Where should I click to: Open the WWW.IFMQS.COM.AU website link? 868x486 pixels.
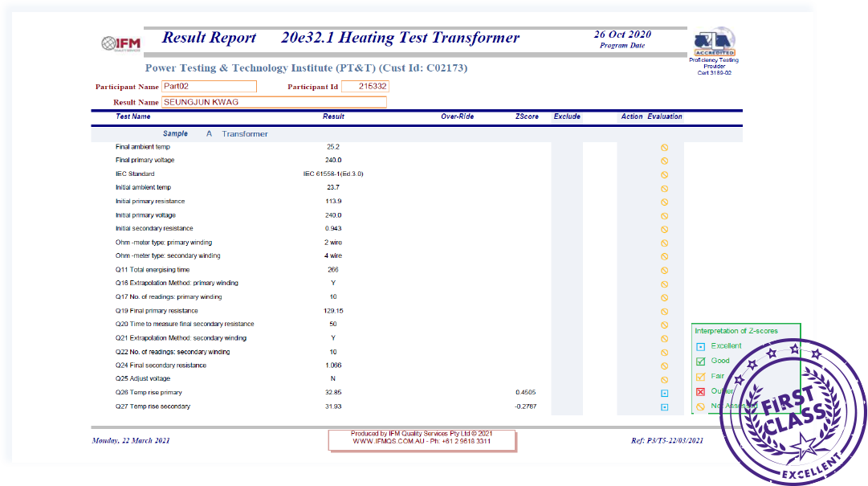tap(389, 441)
